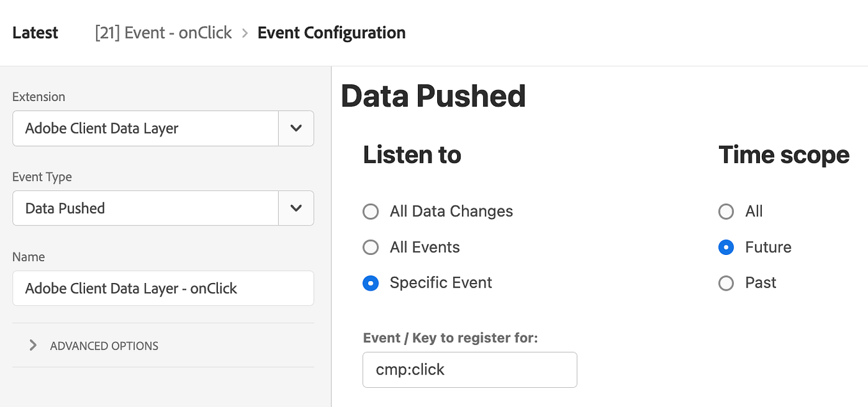868x407 pixels.
Task: Focus the Event / Key field containing cmp:click
Action: click(x=469, y=369)
